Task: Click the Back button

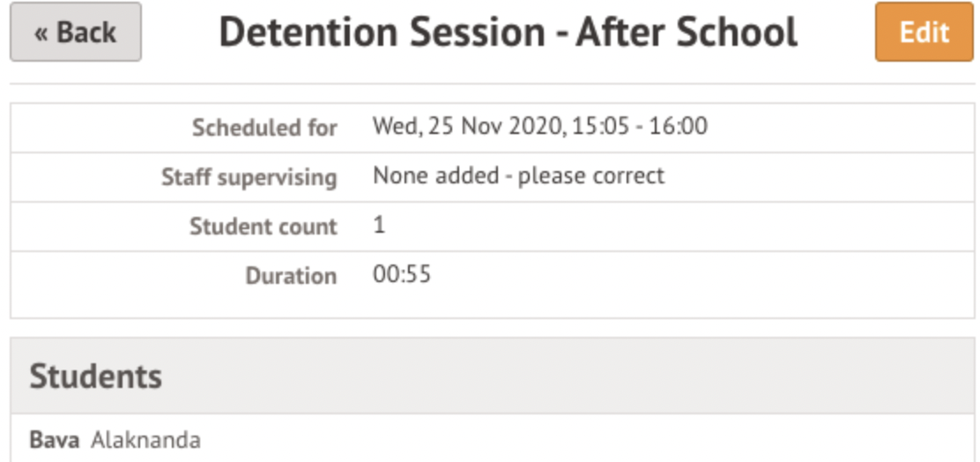Action: click(76, 33)
